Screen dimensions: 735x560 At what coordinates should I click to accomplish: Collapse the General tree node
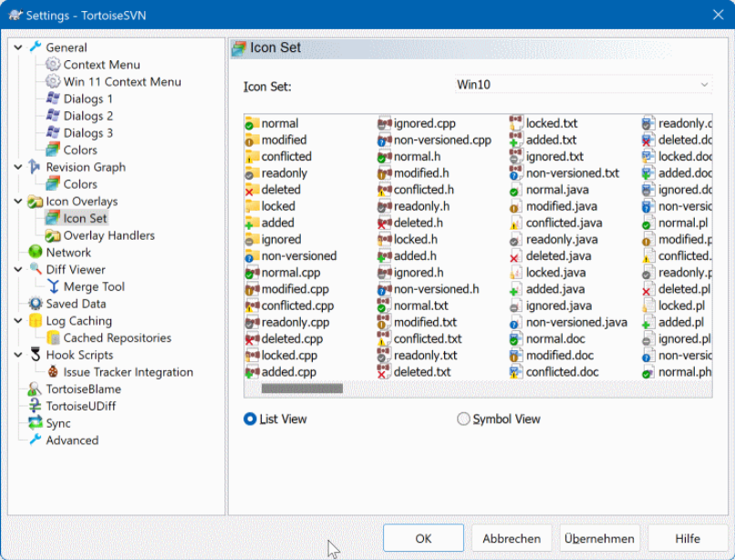pyautogui.click(x=20, y=47)
